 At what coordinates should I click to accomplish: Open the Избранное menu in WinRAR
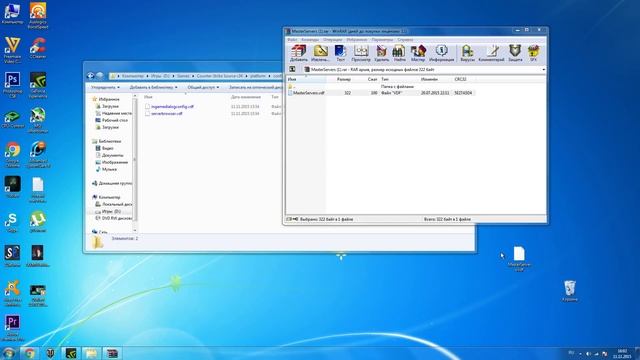(x=357, y=40)
